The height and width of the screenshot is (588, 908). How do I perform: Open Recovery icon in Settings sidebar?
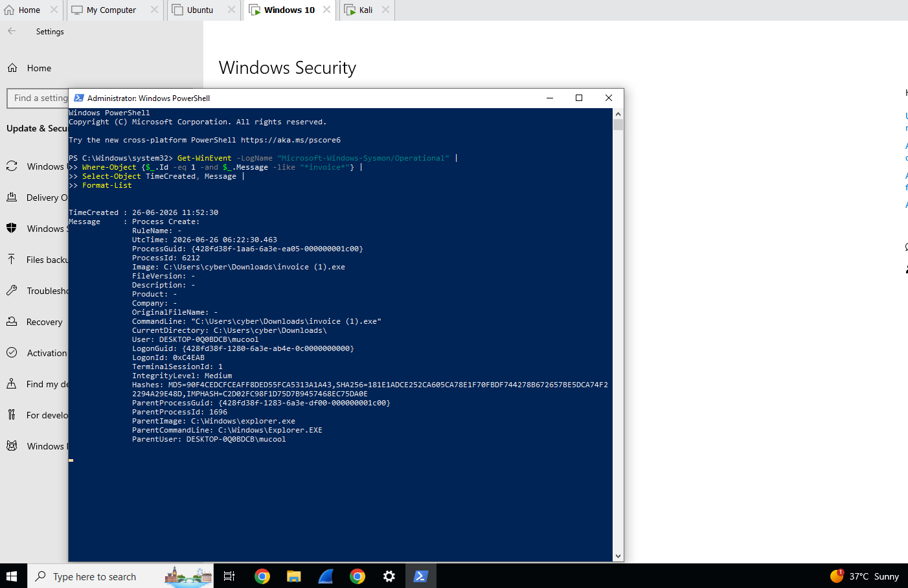click(x=12, y=322)
